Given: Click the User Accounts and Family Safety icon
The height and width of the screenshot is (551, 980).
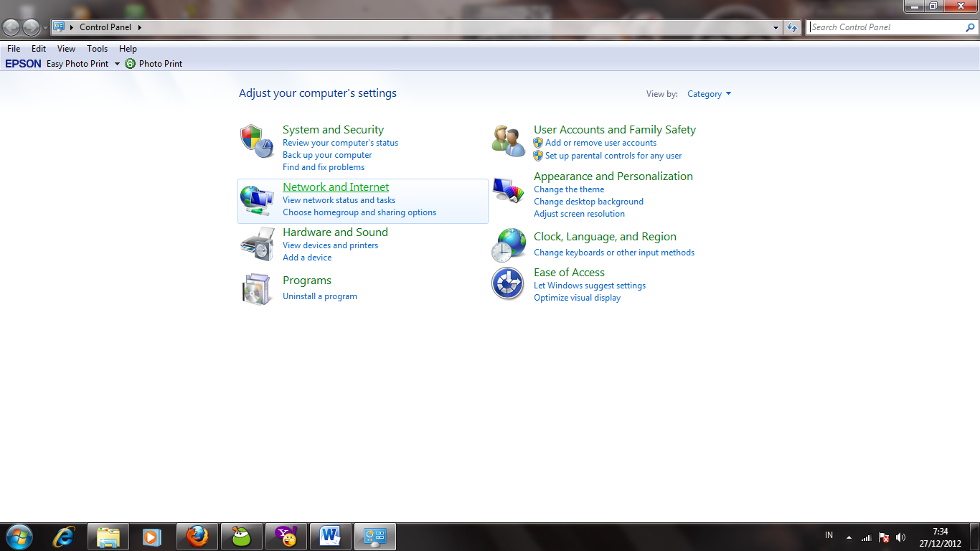Looking at the screenshot, I should tap(507, 141).
